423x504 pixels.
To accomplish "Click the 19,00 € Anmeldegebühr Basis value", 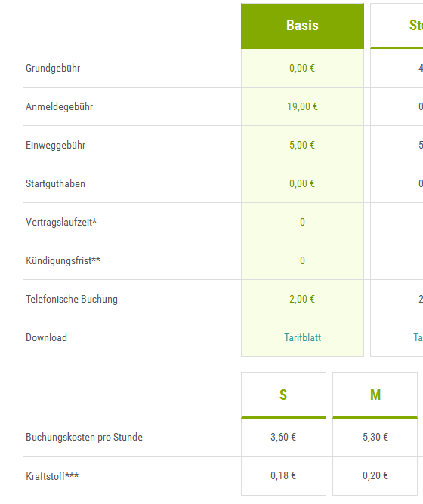I will [x=302, y=106].
